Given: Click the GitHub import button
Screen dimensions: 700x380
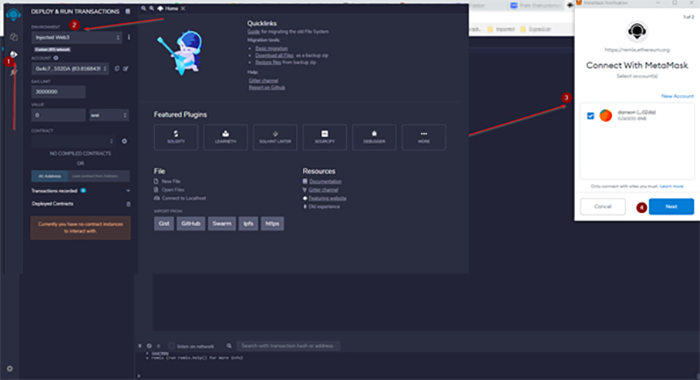Looking at the screenshot, I should pyautogui.click(x=191, y=224).
